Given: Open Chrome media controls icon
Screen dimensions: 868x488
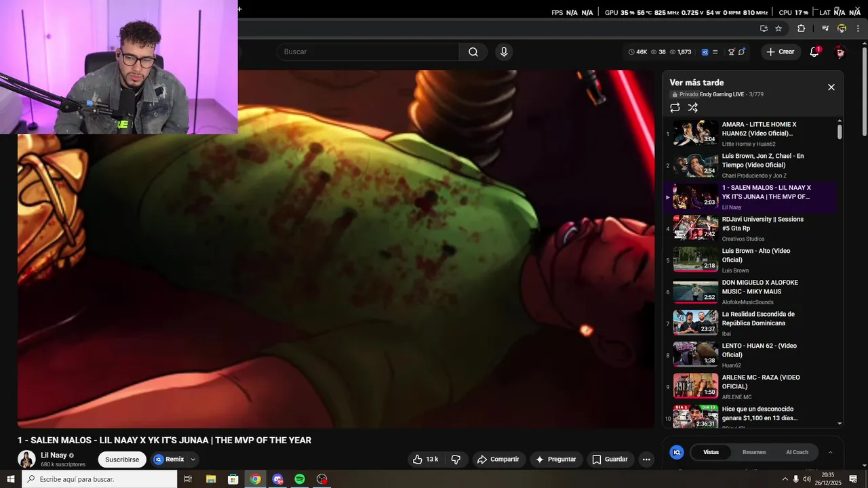Looking at the screenshot, I should tap(825, 28).
